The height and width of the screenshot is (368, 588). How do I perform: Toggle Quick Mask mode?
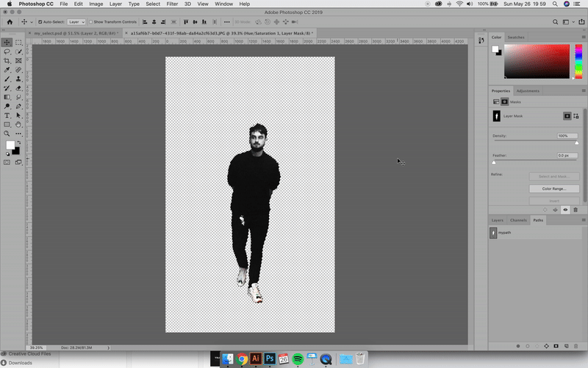(7, 162)
